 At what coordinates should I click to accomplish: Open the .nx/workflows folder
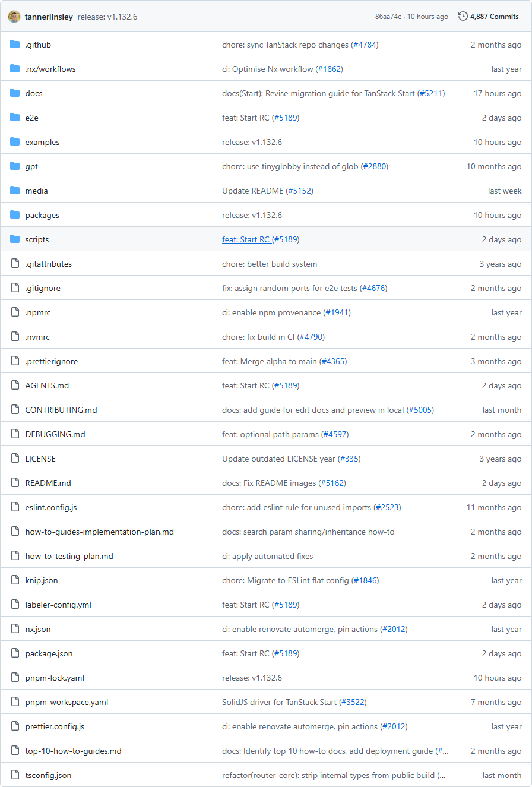(x=50, y=69)
